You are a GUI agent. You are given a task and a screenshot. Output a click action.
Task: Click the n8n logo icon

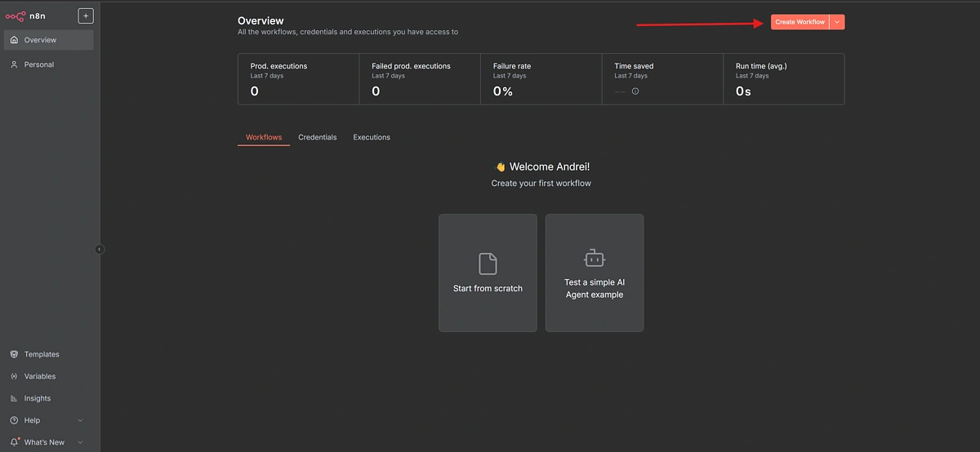click(x=16, y=16)
